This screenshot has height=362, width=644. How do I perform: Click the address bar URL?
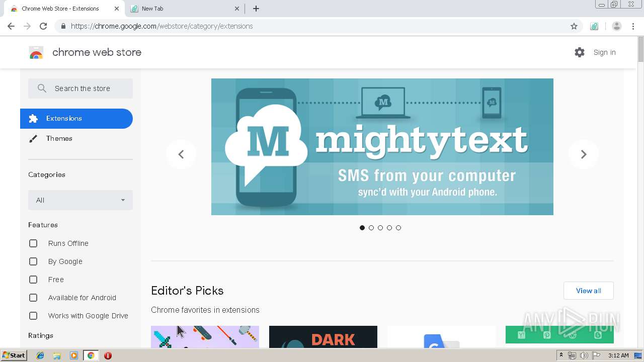click(162, 26)
